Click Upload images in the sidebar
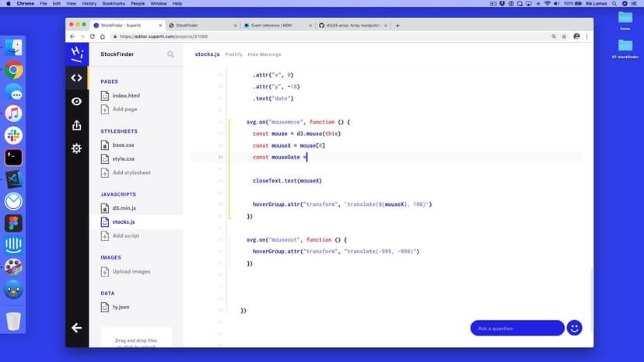This screenshot has width=644, height=362. pos(130,271)
